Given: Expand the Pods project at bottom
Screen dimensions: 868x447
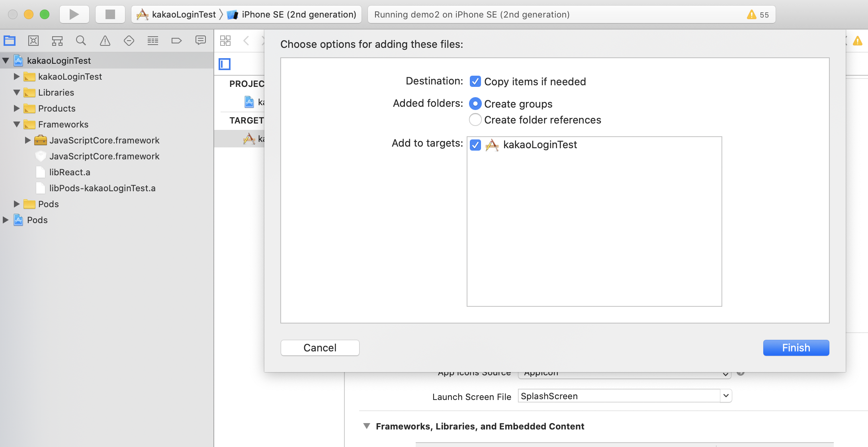Looking at the screenshot, I should 6,220.
